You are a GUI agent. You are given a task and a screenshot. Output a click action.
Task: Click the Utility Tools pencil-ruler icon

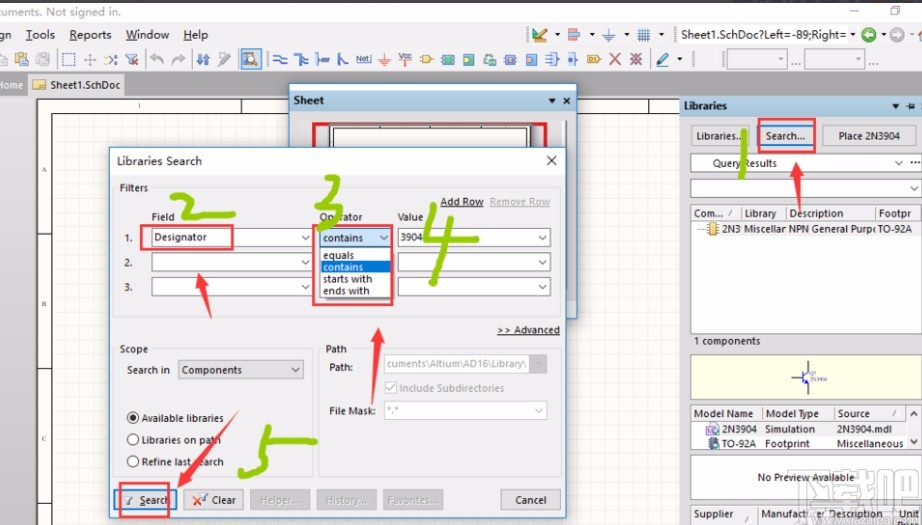tap(539, 35)
